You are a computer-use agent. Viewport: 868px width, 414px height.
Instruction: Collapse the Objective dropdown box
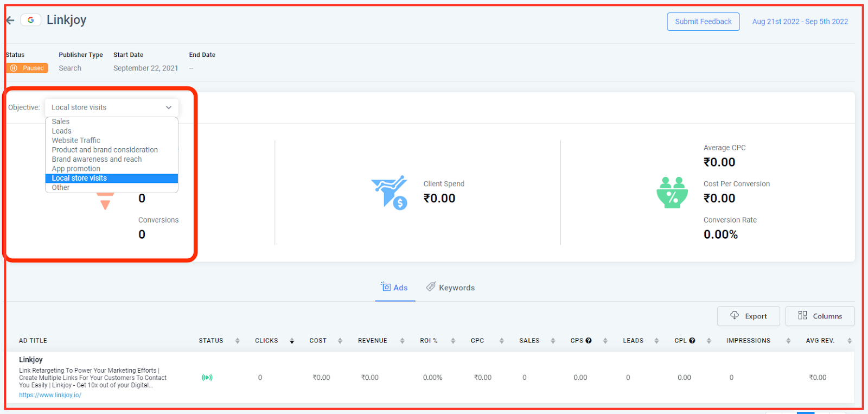112,107
